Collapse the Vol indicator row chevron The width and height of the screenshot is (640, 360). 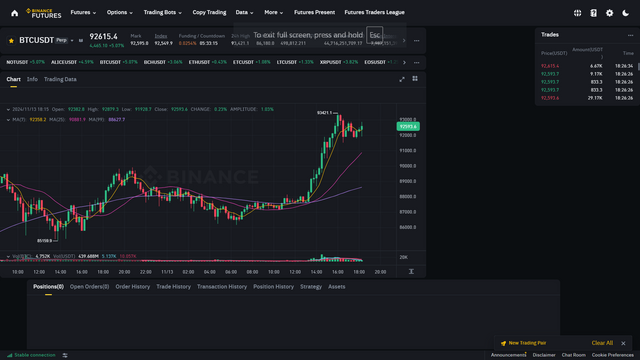(x=8, y=256)
